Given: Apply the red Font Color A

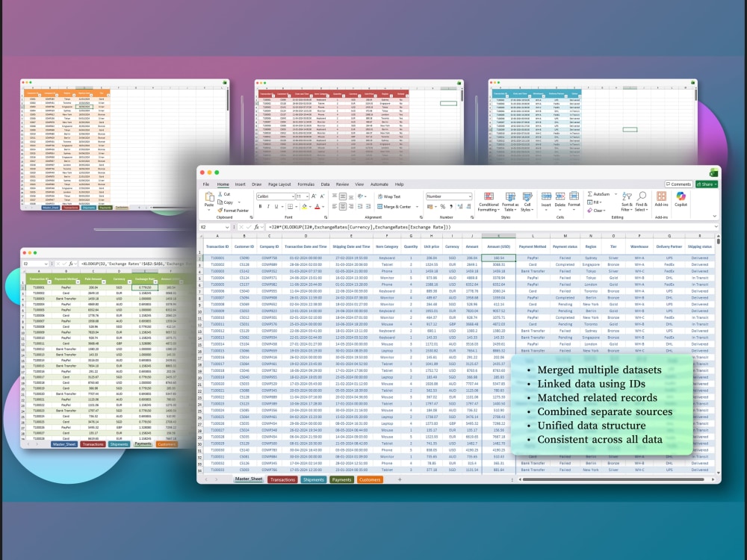Looking at the screenshot, I should tap(317, 207).
